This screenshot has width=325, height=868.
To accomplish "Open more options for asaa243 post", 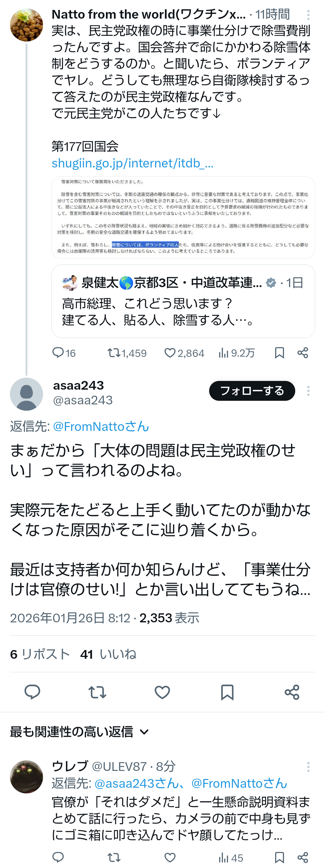I will tap(308, 391).
